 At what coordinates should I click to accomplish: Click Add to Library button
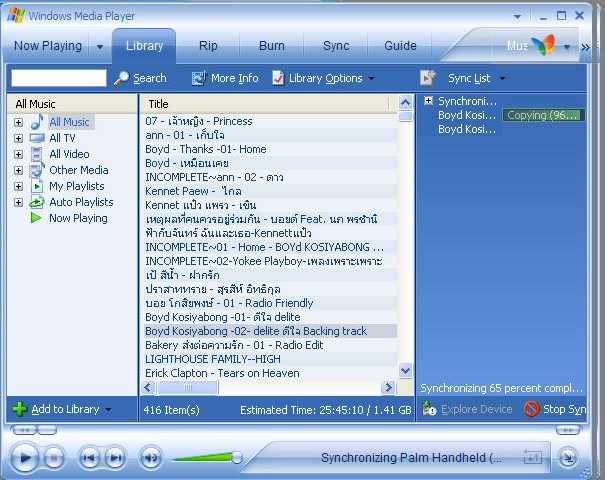click(61, 409)
